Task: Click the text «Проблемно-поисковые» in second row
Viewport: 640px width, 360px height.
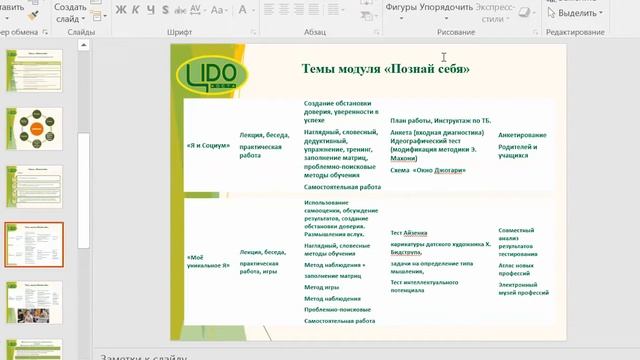Action: click(x=338, y=309)
